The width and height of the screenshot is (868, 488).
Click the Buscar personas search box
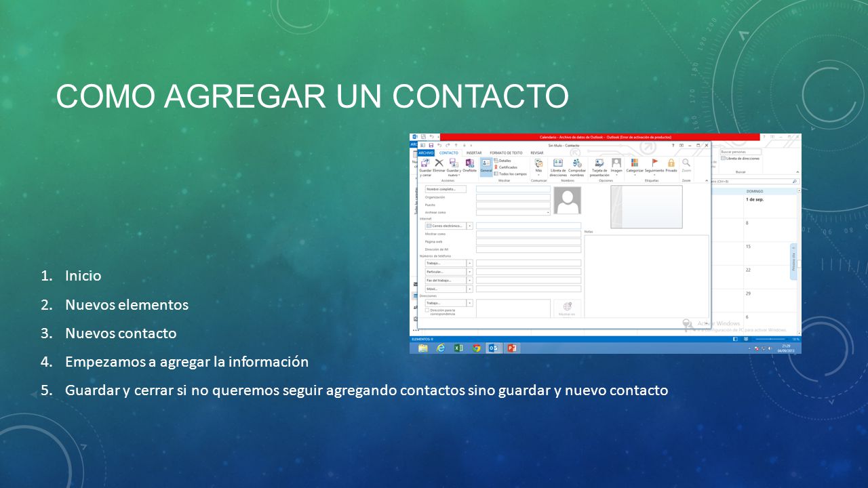point(741,152)
